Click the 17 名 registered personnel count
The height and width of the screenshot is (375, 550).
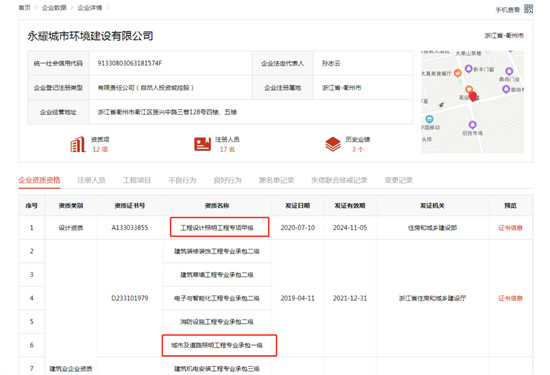[227, 149]
